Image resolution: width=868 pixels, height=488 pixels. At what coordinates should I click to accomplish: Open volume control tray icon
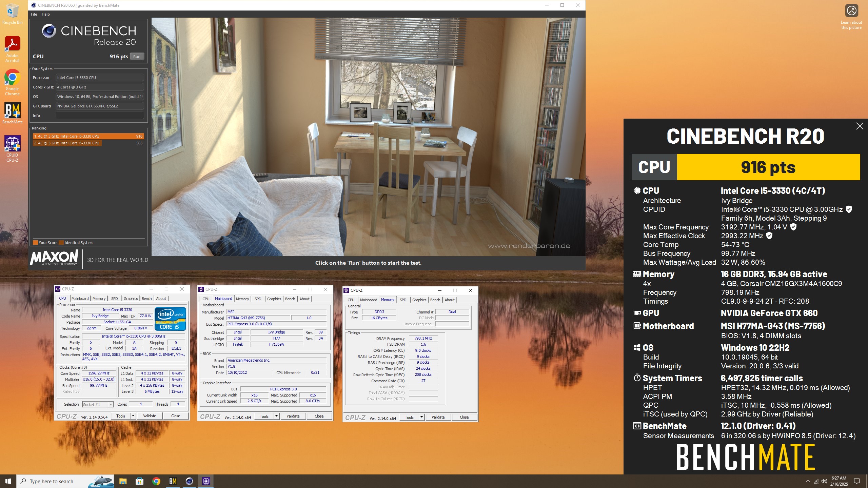point(824,481)
